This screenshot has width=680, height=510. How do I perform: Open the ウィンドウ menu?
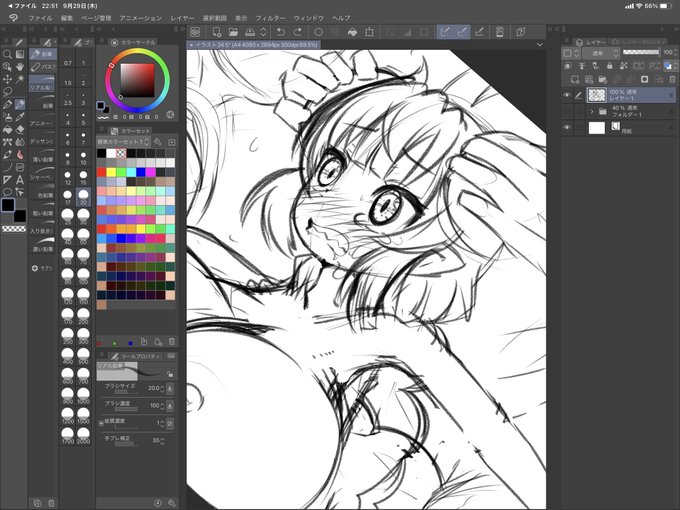pos(309,18)
